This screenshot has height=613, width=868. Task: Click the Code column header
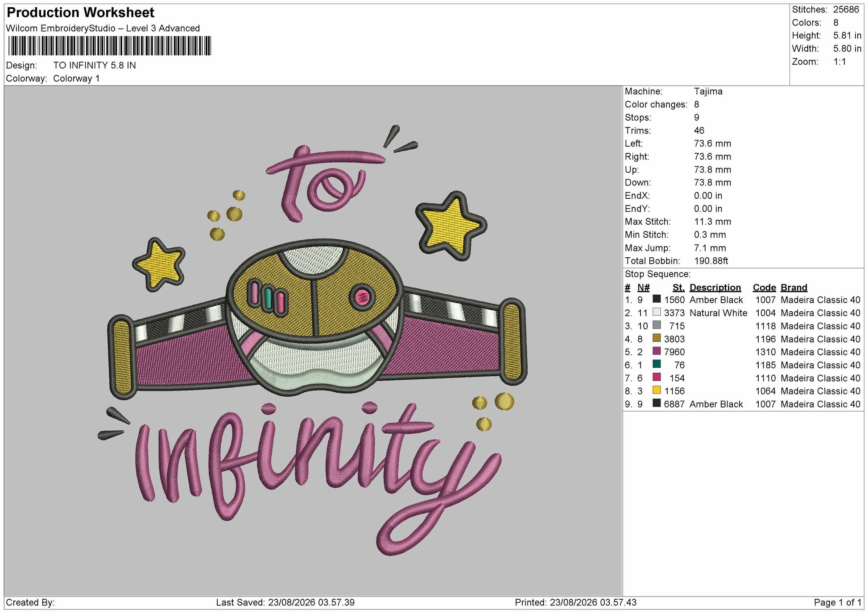764,288
